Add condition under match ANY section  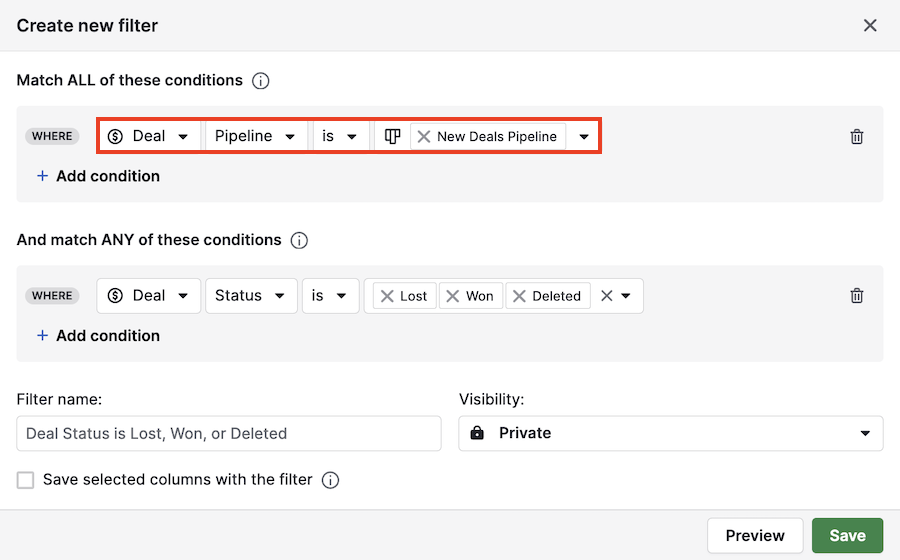(x=98, y=336)
